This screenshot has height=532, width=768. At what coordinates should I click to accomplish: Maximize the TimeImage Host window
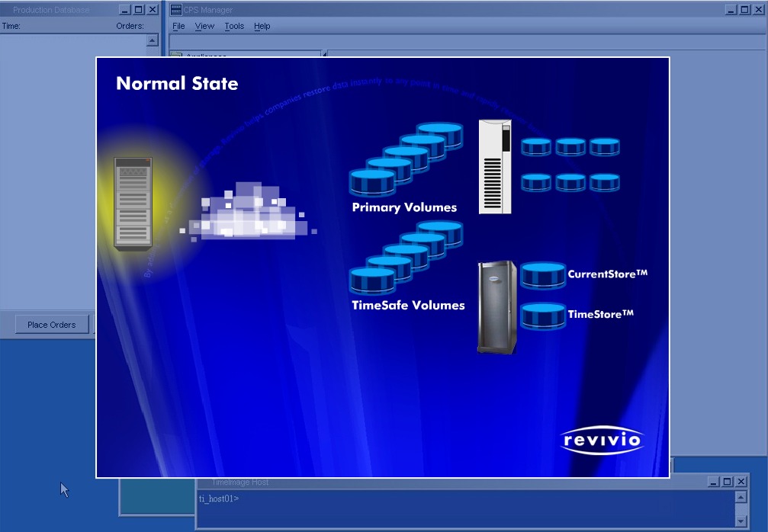point(727,482)
